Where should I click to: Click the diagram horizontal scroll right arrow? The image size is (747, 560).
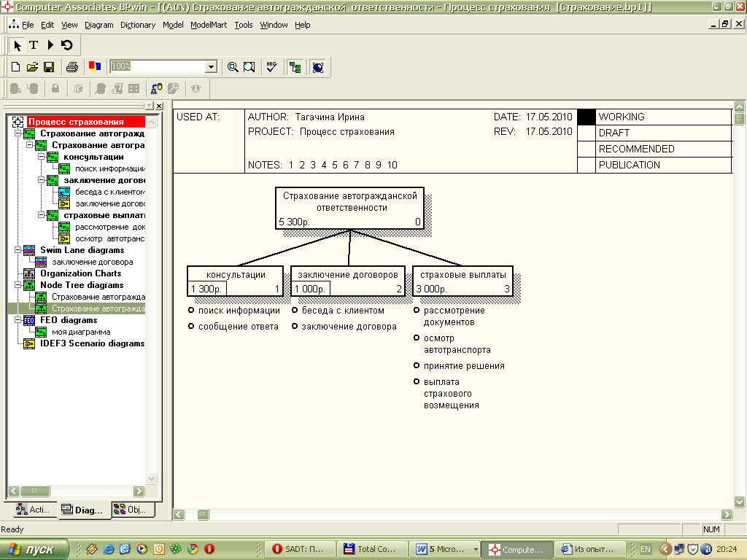[x=727, y=514]
